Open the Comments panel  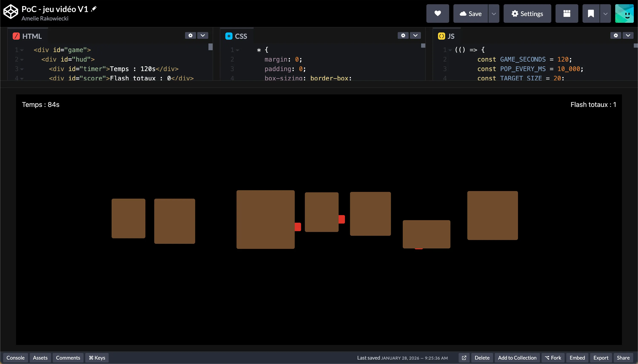tap(68, 358)
